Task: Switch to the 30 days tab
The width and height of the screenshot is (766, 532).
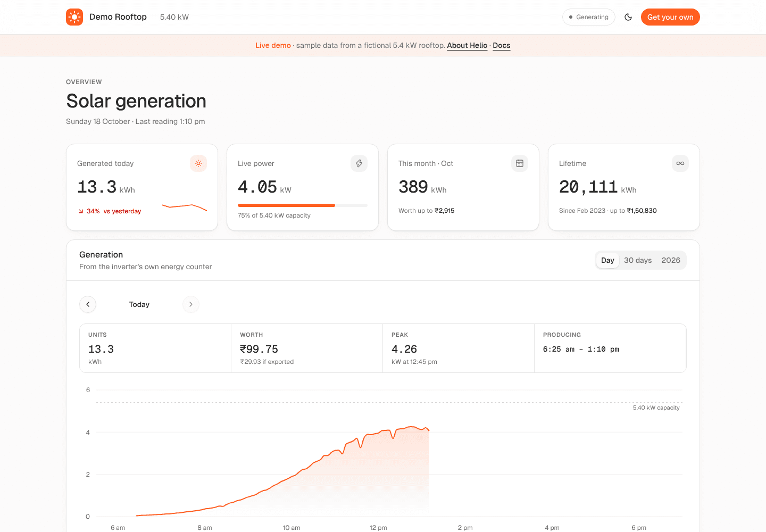Action: 638,260
